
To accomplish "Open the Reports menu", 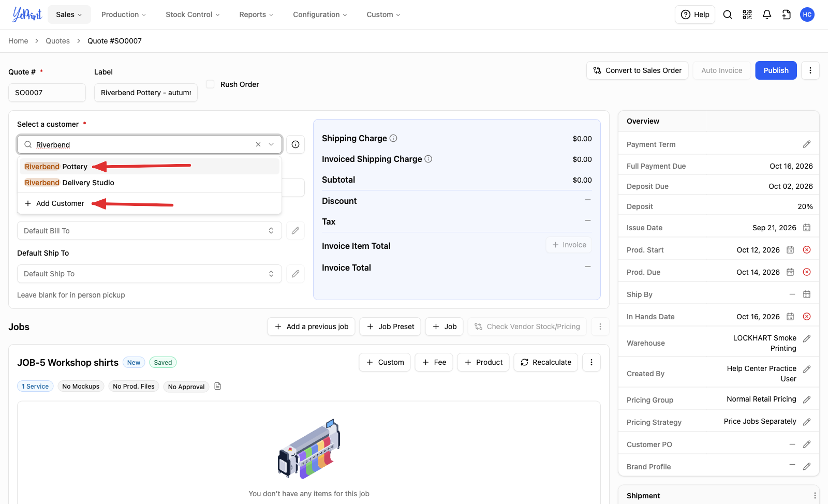I will 256,14.
